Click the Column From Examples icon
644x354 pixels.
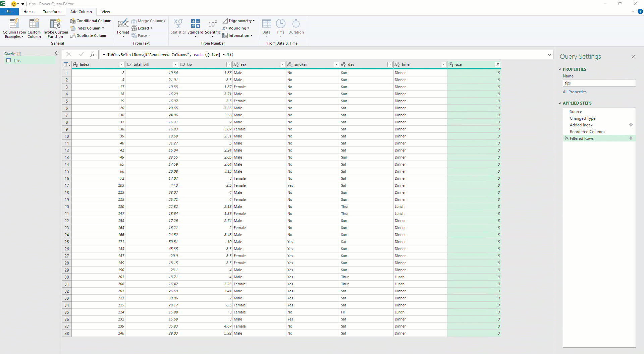[x=14, y=24]
